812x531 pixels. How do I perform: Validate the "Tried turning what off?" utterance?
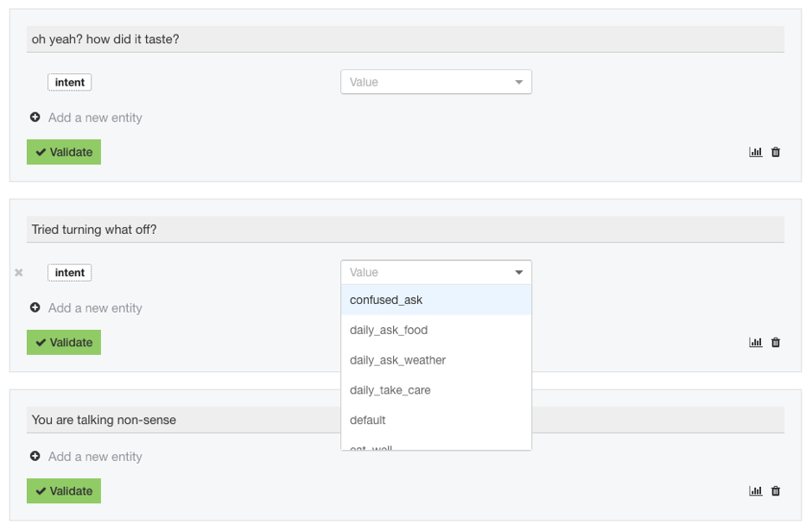64,342
